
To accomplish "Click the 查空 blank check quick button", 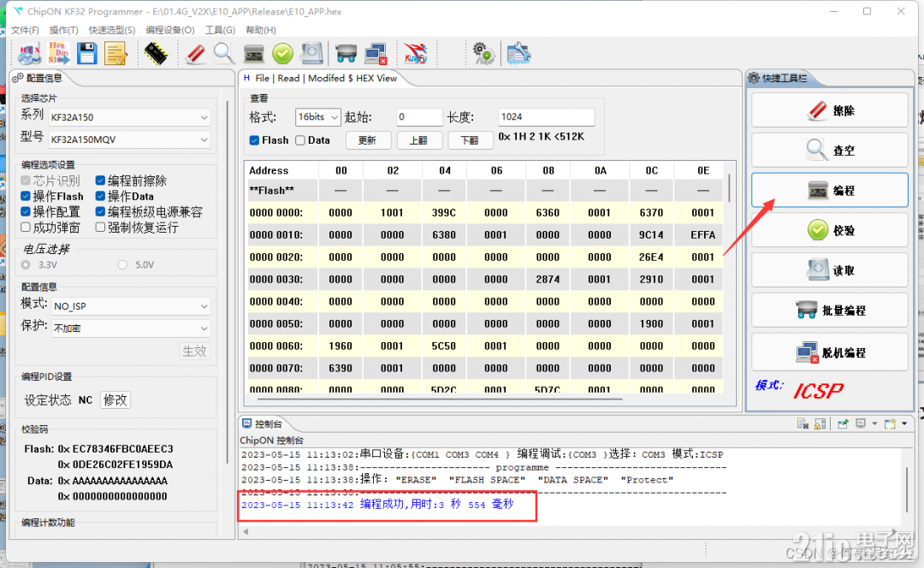I will coord(830,151).
